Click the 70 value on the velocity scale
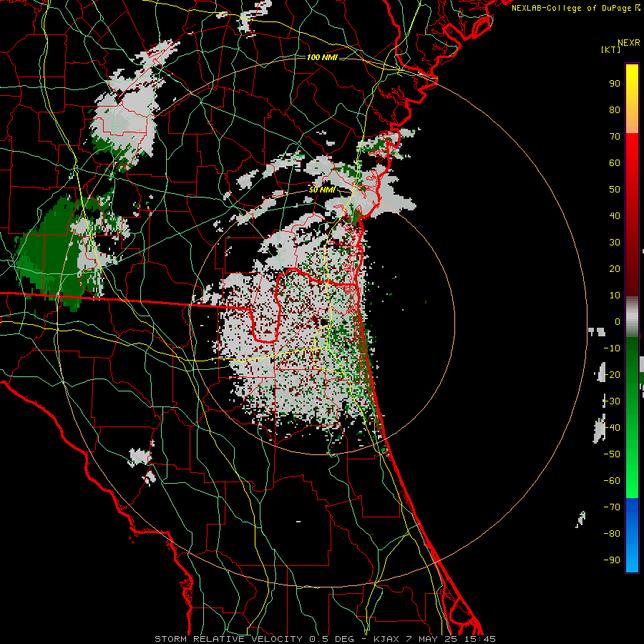The width and height of the screenshot is (644, 644). 615,137
